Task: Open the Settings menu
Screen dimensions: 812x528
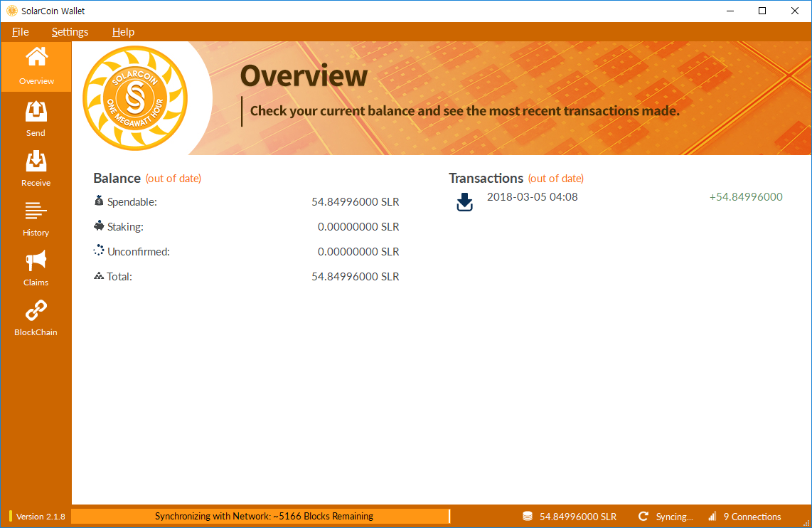Action: 70,32
